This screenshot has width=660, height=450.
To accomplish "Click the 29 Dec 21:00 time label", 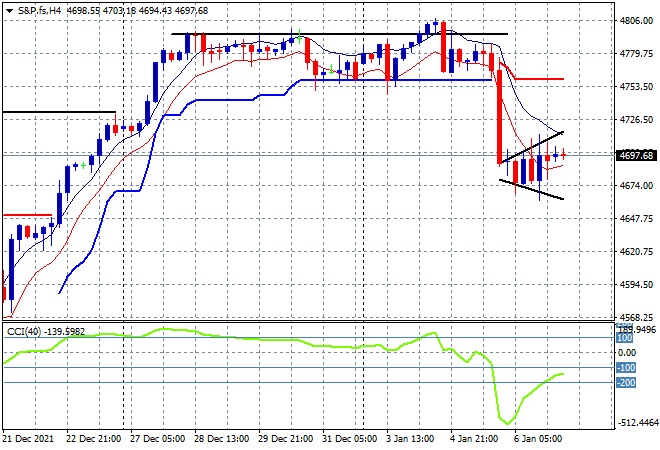I will point(285,439).
